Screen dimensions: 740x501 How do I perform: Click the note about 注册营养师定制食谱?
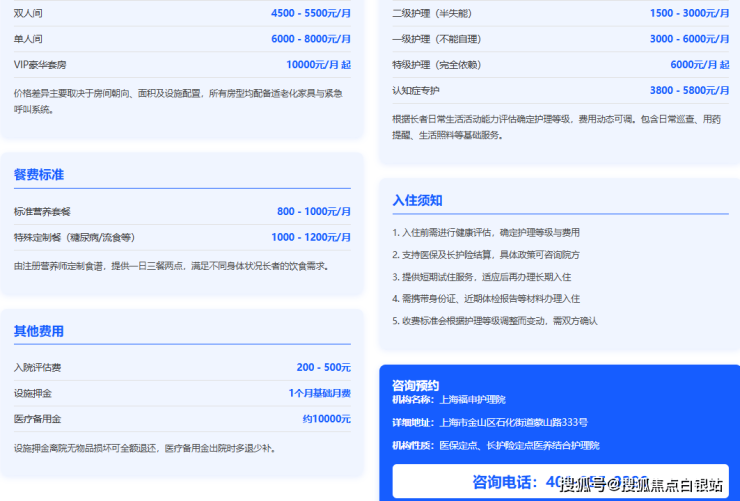pos(172,267)
